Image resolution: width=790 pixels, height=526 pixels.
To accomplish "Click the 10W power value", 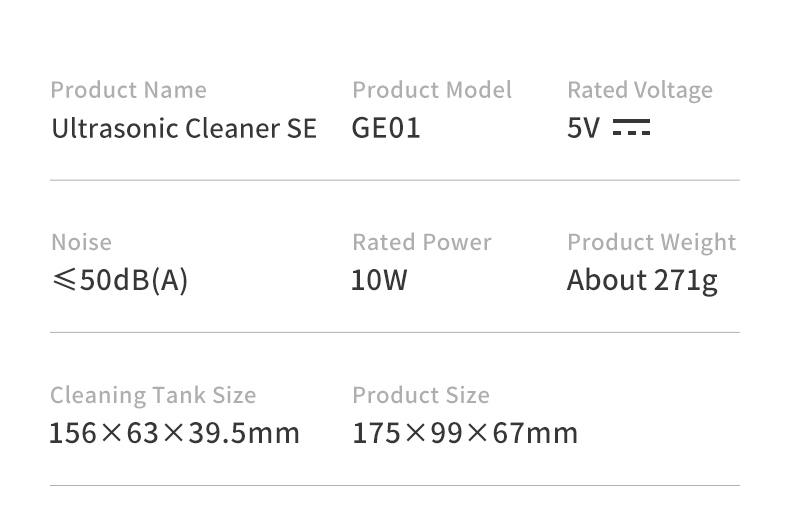I will pos(379,280).
